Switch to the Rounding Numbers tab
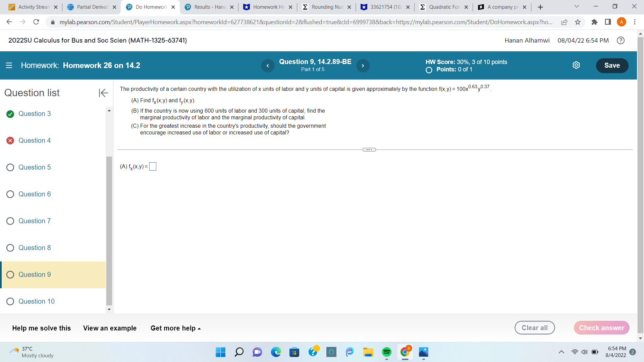Screen dimensions: 644x362 tap(324, 7)
